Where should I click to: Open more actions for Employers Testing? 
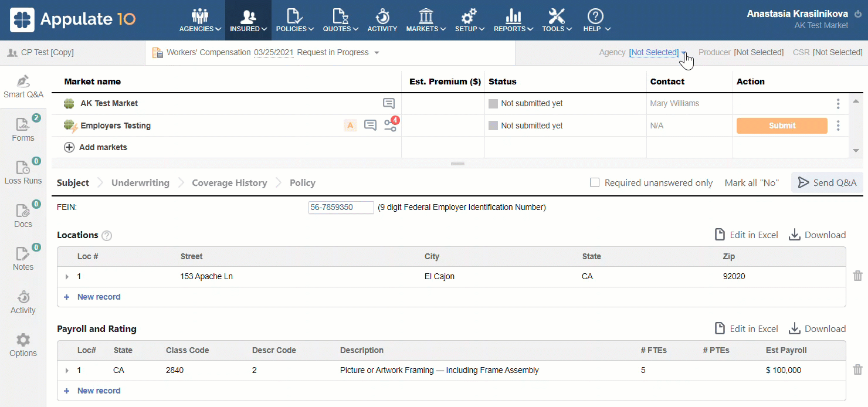point(838,126)
